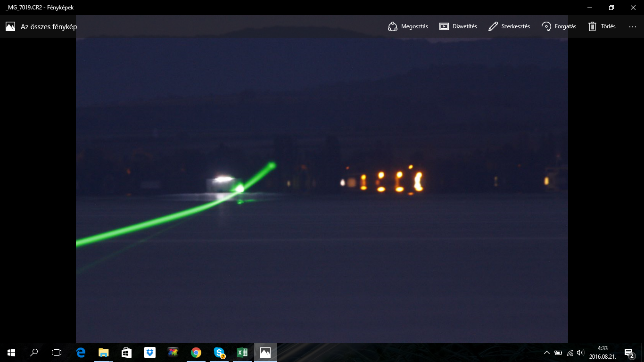This screenshot has height=362, width=644.
Task: Open Skype from the taskbar
Action: (219, 352)
